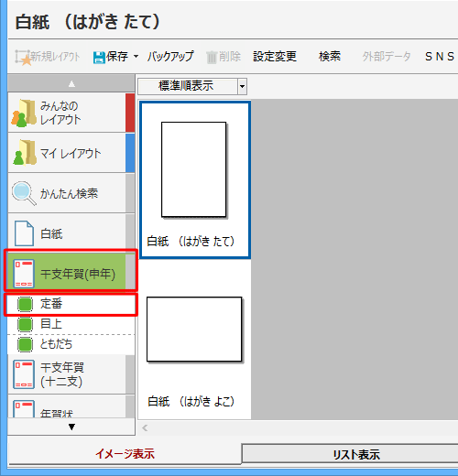This screenshot has height=476, width=458.
Task: Select the 白紙 blank page icon
Action: click(24, 233)
